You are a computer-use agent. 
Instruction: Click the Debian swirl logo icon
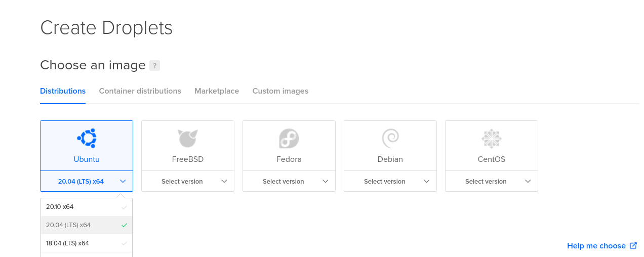click(390, 138)
